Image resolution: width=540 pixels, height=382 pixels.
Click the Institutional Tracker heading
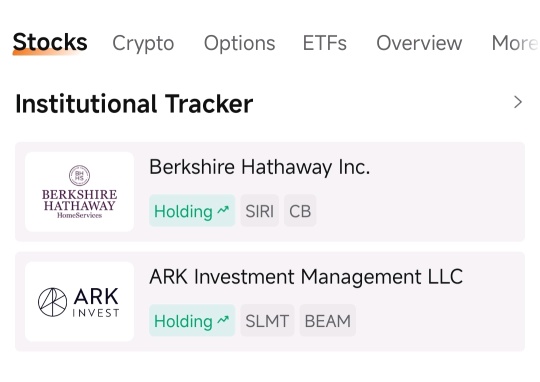134,104
